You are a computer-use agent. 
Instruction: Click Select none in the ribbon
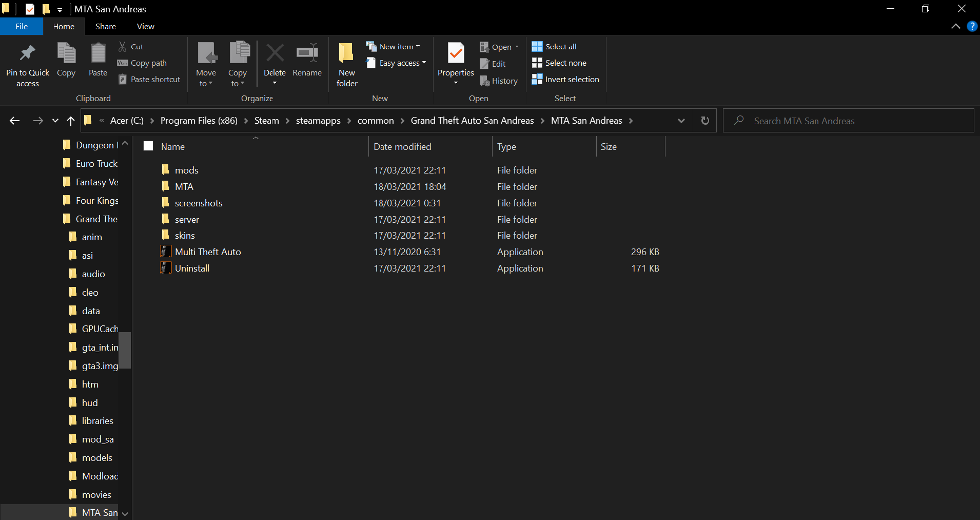click(559, 63)
